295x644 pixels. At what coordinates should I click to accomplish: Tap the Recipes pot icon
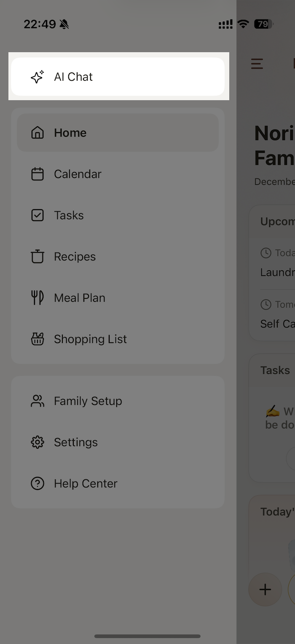tap(38, 256)
